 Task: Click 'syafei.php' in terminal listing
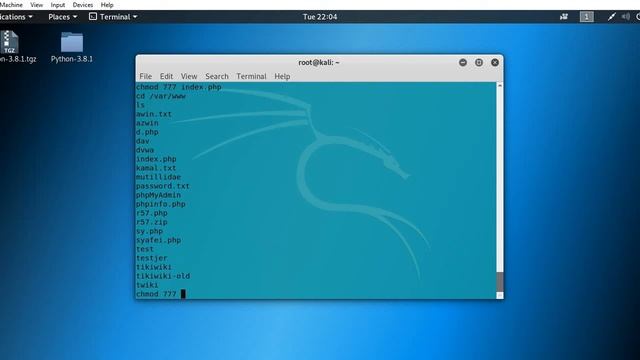pyautogui.click(x=158, y=240)
